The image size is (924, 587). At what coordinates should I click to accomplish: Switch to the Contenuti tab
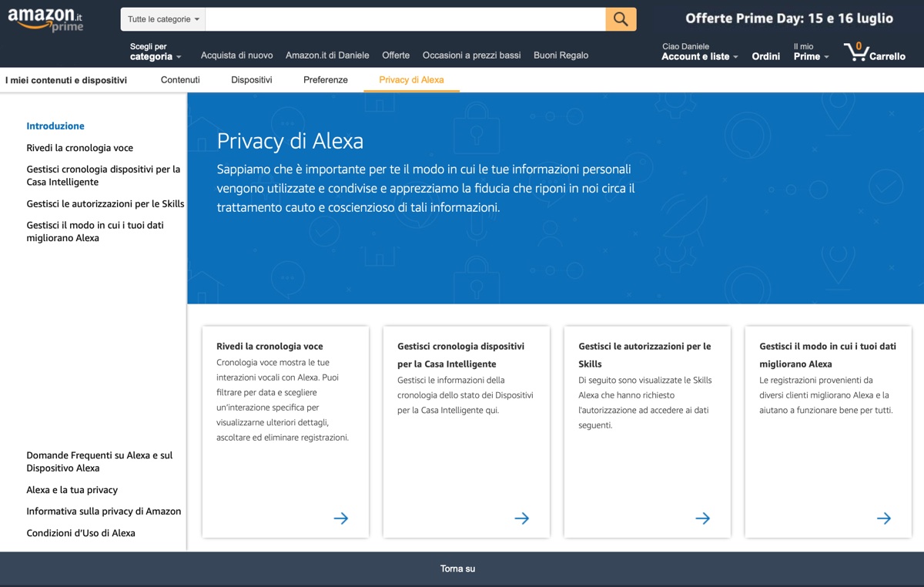click(x=180, y=80)
